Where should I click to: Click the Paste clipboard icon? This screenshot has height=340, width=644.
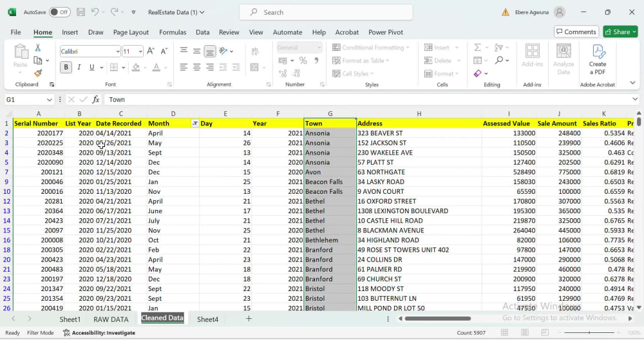coord(20,52)
